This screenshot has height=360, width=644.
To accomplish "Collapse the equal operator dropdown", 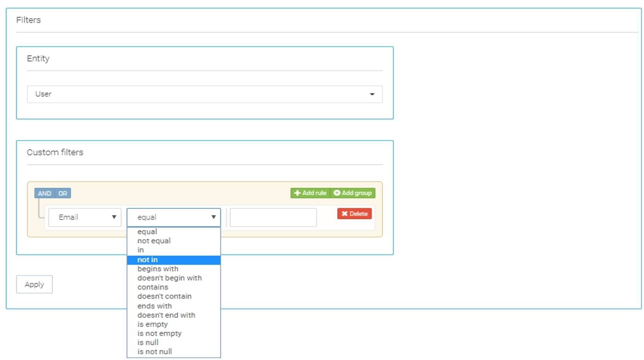I will click(x=174, y=217).
